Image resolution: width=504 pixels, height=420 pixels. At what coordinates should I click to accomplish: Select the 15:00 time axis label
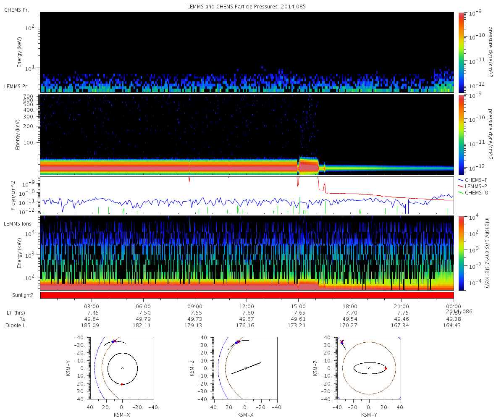coord(298,306)
